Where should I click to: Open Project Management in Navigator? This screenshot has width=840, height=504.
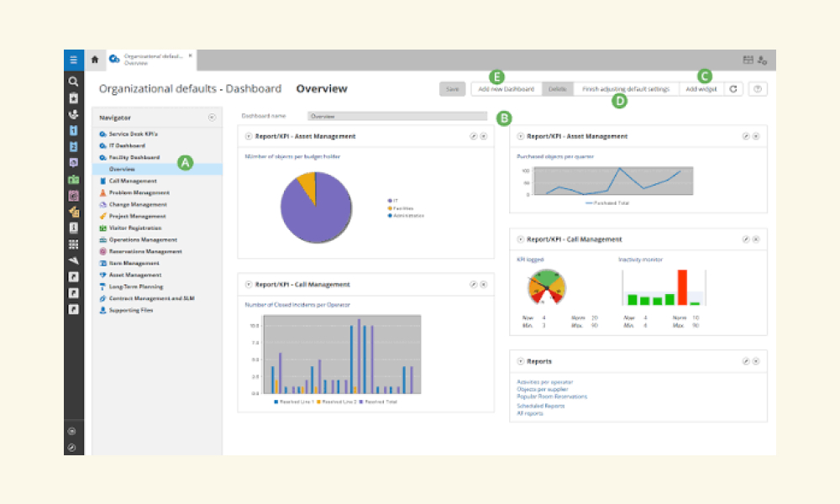pos(137,217)
